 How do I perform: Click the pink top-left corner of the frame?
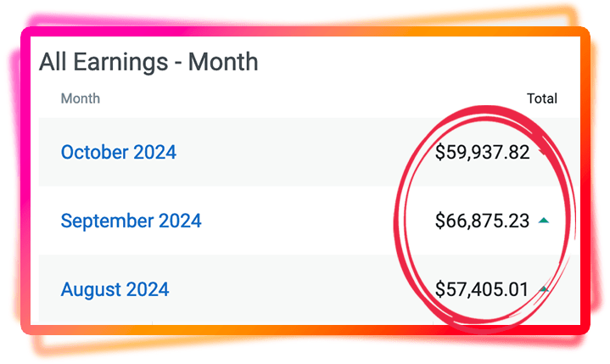pyautogui.click(x=28, y=34)
